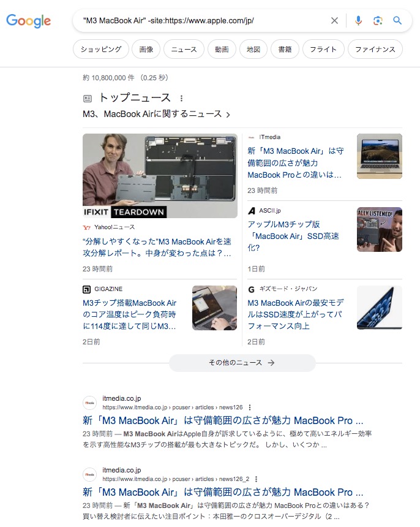
Task: Select the 地図 filter tab
Action: click(x=253, y=49)
